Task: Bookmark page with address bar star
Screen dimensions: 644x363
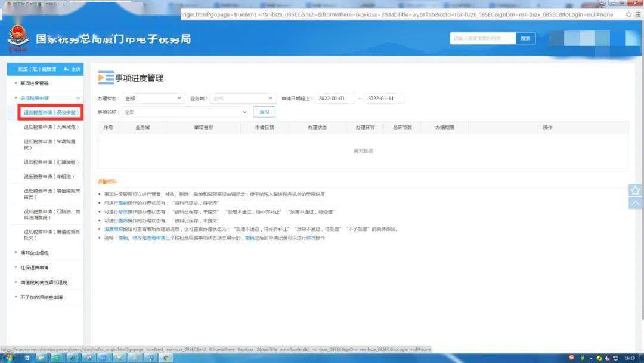Action: [x=629, y=14]
